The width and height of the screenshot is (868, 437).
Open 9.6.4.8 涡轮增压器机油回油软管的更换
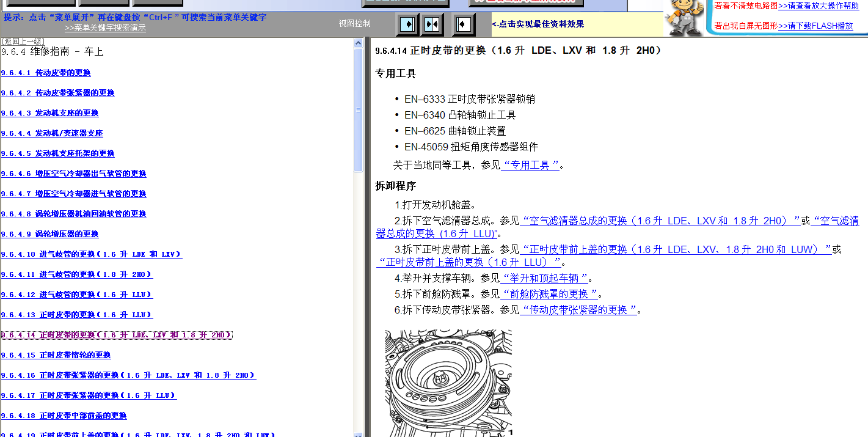[x=73, y=214]
